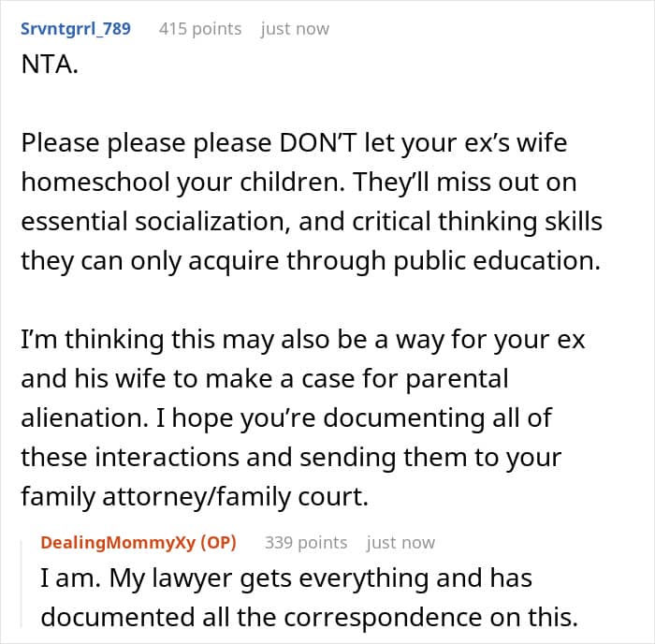
Task: Click the family attorney/family court text
Action: (195, 497)
